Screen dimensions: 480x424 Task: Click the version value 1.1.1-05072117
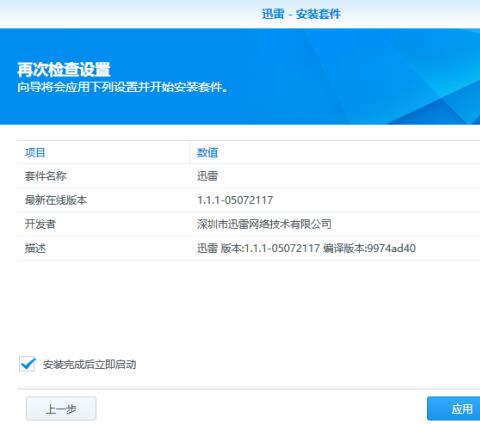coord(235,200)
